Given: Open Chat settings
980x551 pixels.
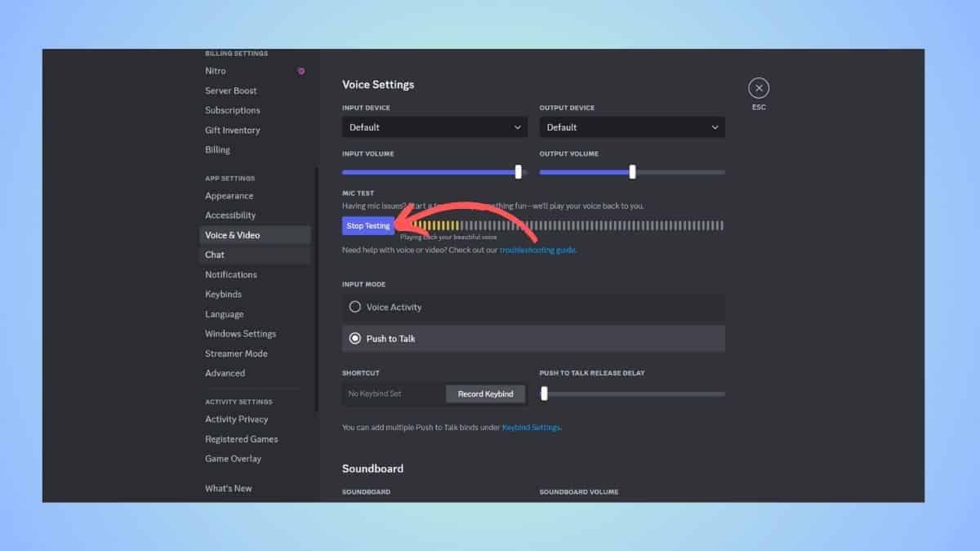Looking at the screenshot, I should click(x=255, y=255).
